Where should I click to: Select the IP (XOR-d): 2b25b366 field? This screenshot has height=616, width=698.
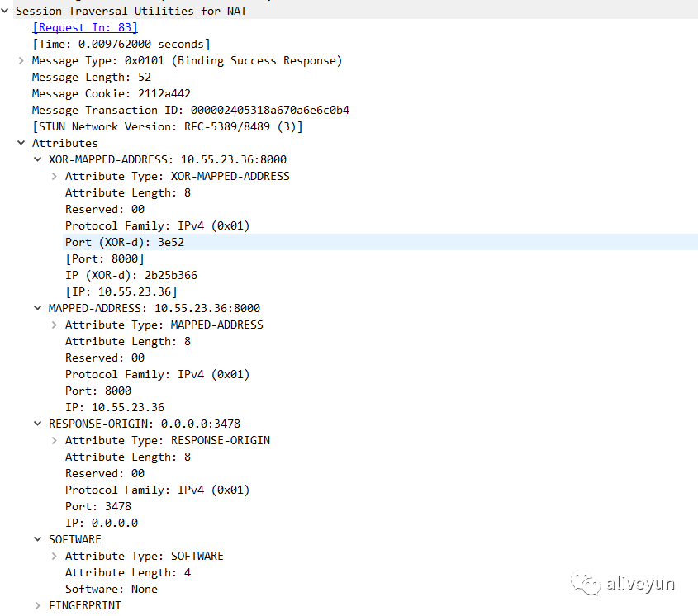point(131,275)
